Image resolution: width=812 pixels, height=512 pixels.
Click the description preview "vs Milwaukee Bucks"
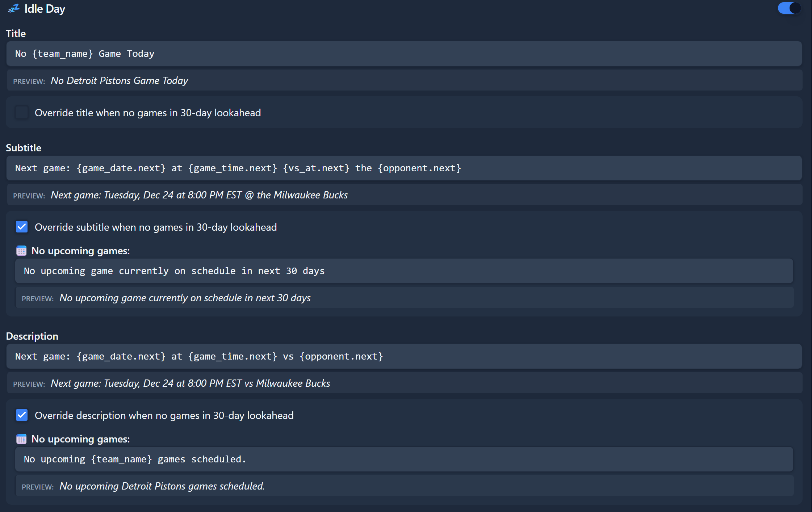pyautogui.click(x=190, y=383)
